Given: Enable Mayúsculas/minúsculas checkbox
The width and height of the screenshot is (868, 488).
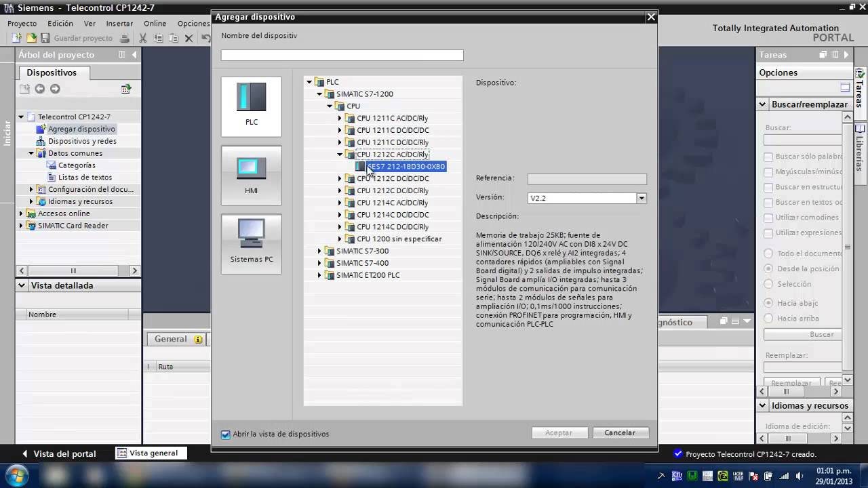Looking at the screenshot, I should [x=768, y=172].
